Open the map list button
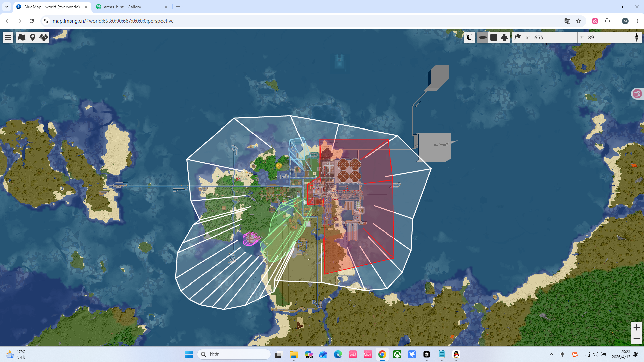Image resolution: width=644 pixels, height=362 pixels. (21, 37)
